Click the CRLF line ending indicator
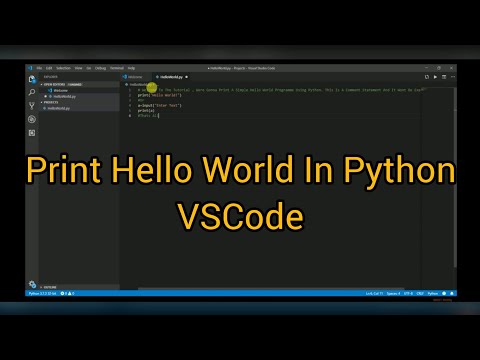The height and width of the screenshot is (360, 480). tap(420, 293)
